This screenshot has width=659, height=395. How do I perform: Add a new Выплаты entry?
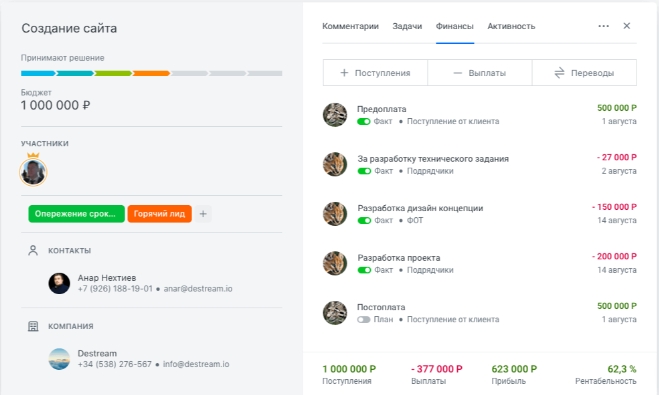point(480,73)
